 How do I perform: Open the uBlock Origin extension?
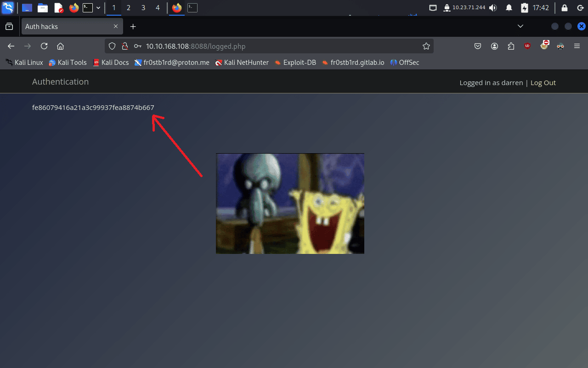click(527, 46)
